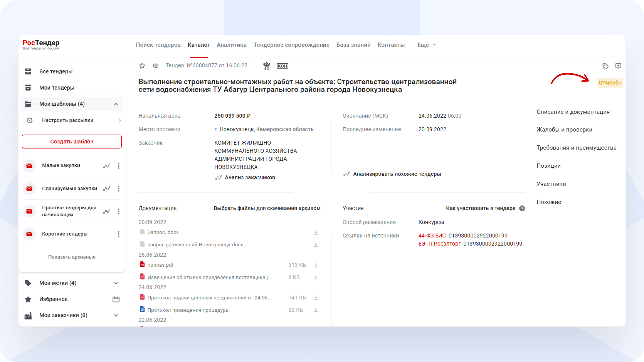Switch to the Аналитика tab
The image size is (644, 362).
[x=231, y=45]
